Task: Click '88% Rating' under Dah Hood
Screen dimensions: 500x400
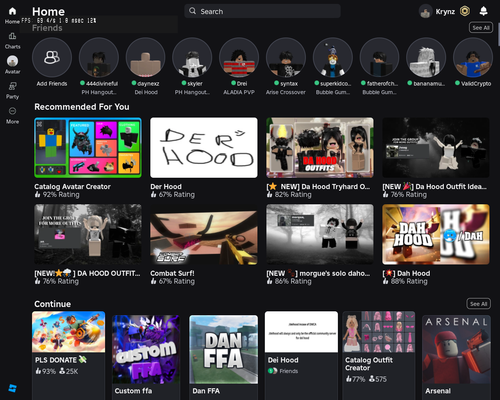Action: (409, 281)
